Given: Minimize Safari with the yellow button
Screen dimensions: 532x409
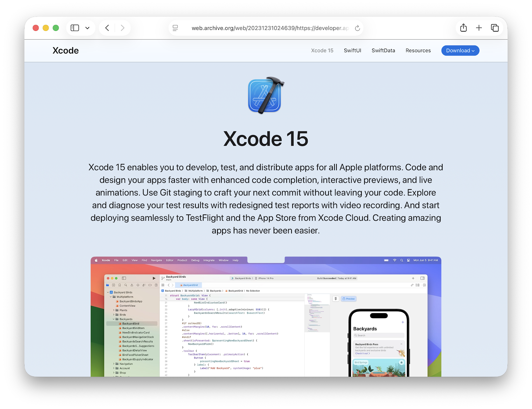Looking at the screenshot, I should tap(46, 28).
